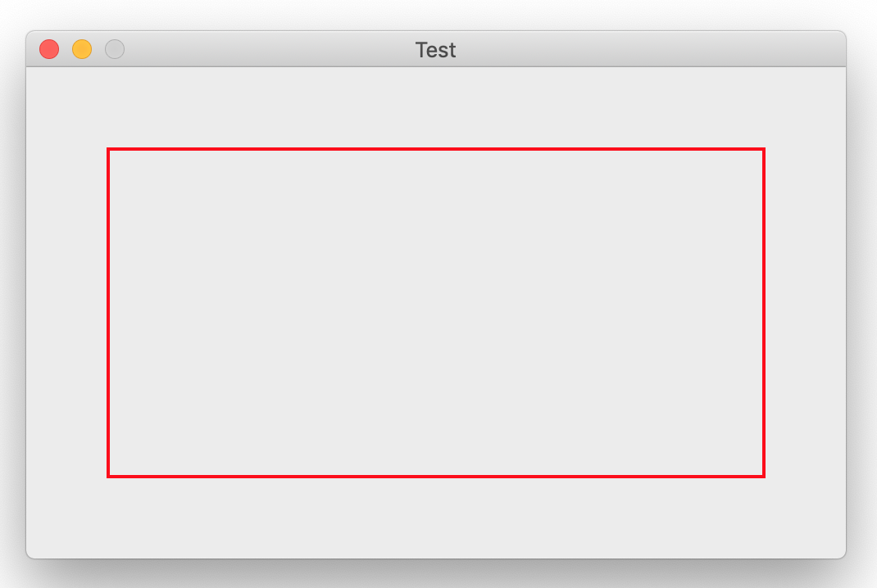Select the red rectangle's top-left corner
The image size is (877, 588).
pyautogui.click(x=108, y=149)
